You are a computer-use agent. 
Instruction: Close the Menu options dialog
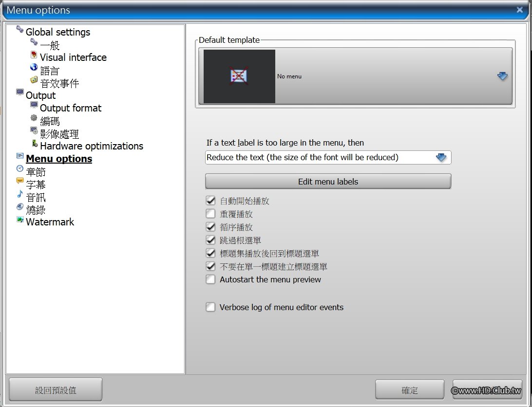click(x=519, y=10)
